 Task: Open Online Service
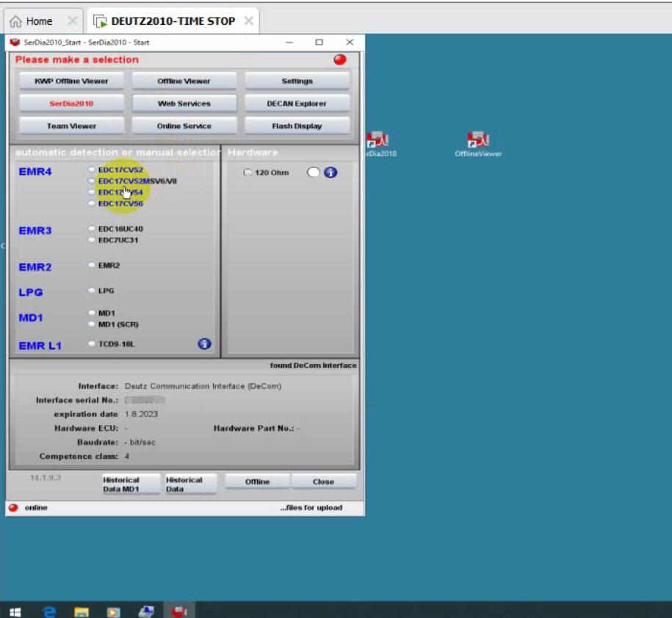point(184,126)
